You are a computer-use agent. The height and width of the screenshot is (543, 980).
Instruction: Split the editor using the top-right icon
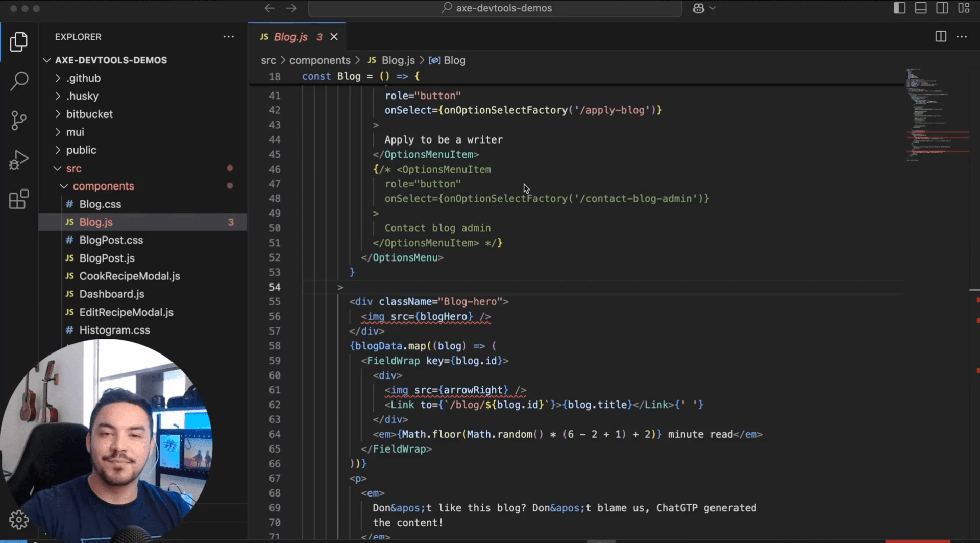[941, 36]
